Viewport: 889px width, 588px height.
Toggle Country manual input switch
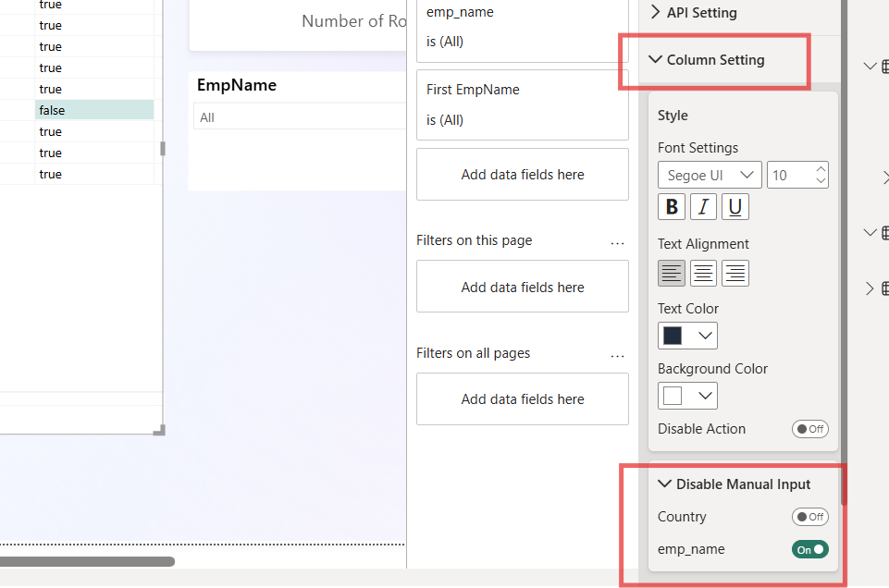point(809,517)
